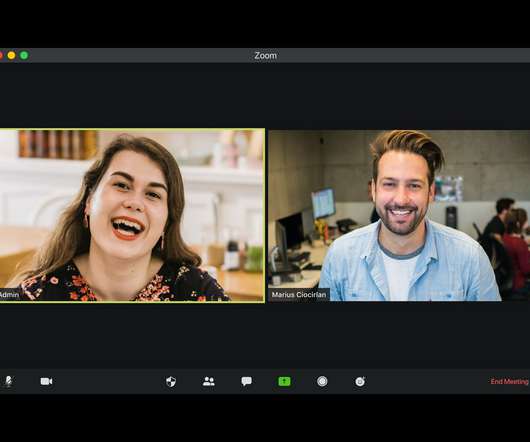Click the empty area below the video tiles

(265, 336)
